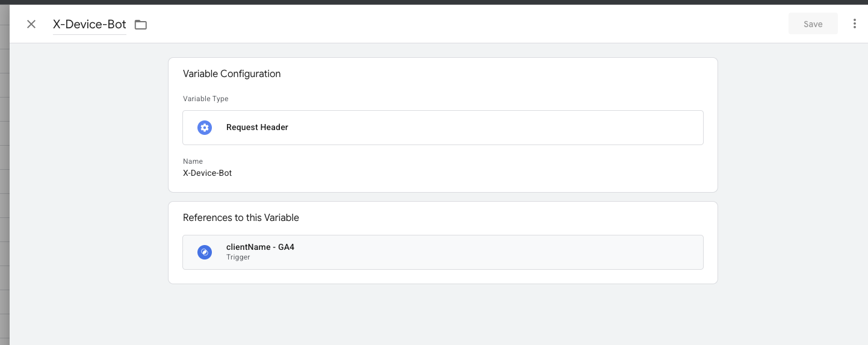Click the underlying page strip behind the panel

pyautogui.click(x=4, y=181)
